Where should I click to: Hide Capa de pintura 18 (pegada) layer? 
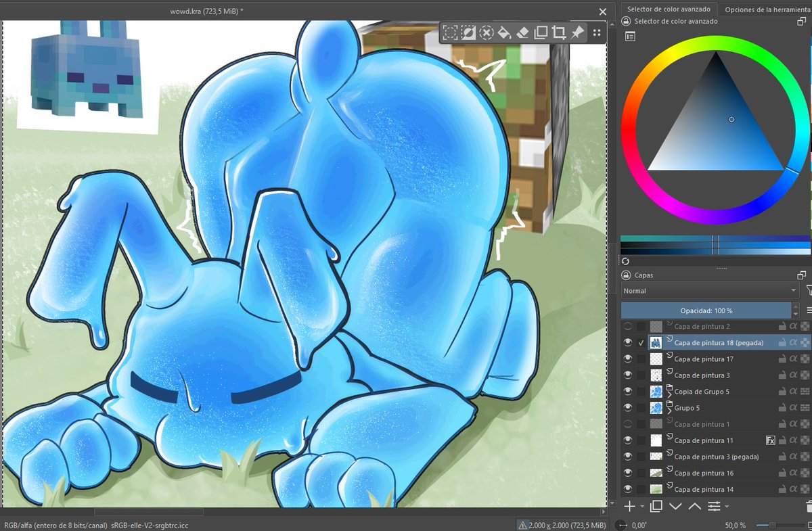(628, 342)
